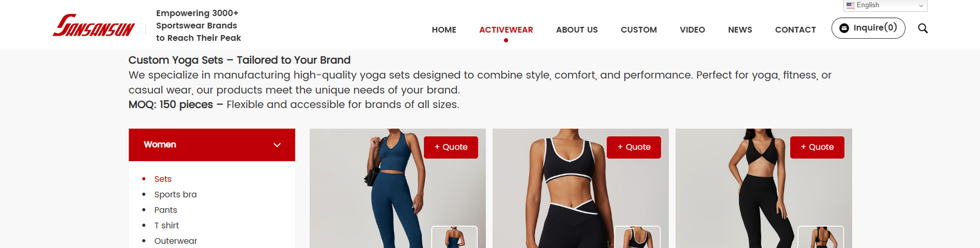Collapse the Women category chevron
The height and width of the screenshot is (248, 980).
(277, 145)
